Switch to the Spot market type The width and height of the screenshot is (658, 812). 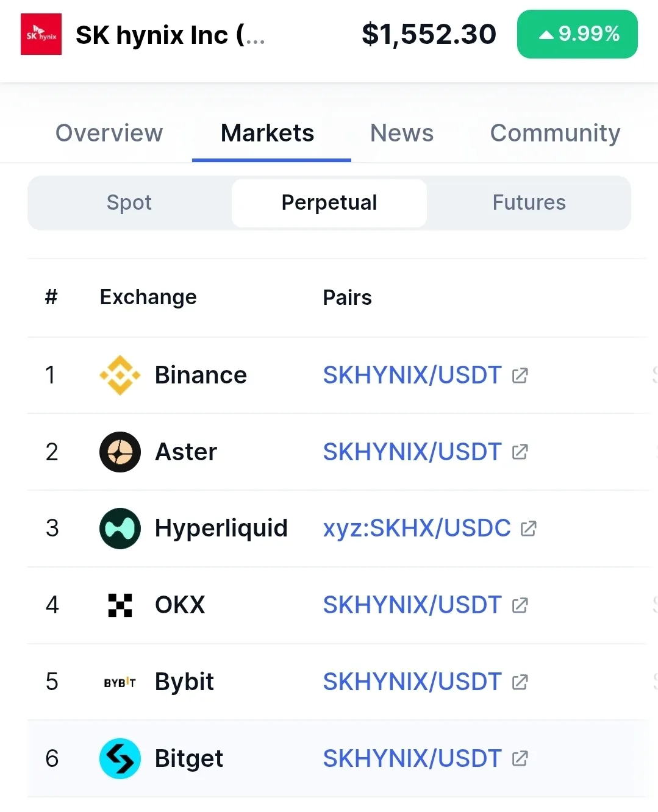[129, 202]
